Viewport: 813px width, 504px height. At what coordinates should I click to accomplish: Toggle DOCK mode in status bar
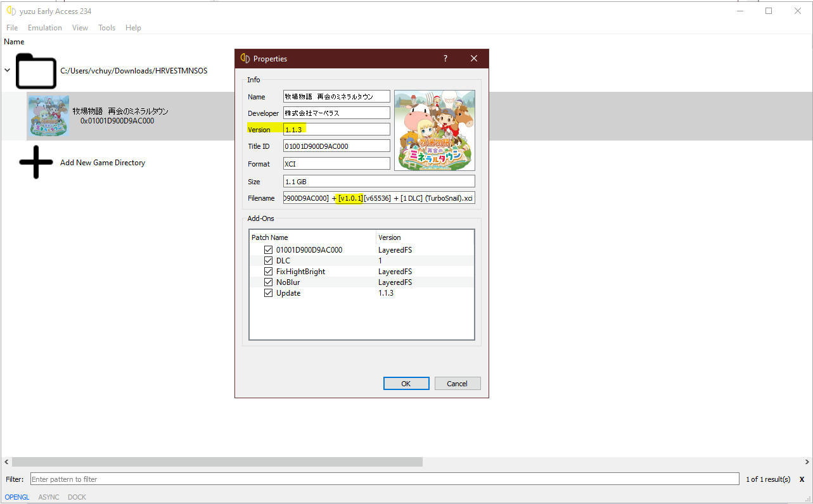(77, 497)
